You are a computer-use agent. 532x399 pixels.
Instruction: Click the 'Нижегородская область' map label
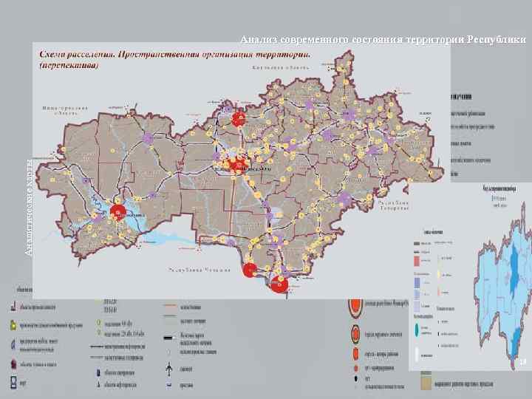click(x=65, y=110)
